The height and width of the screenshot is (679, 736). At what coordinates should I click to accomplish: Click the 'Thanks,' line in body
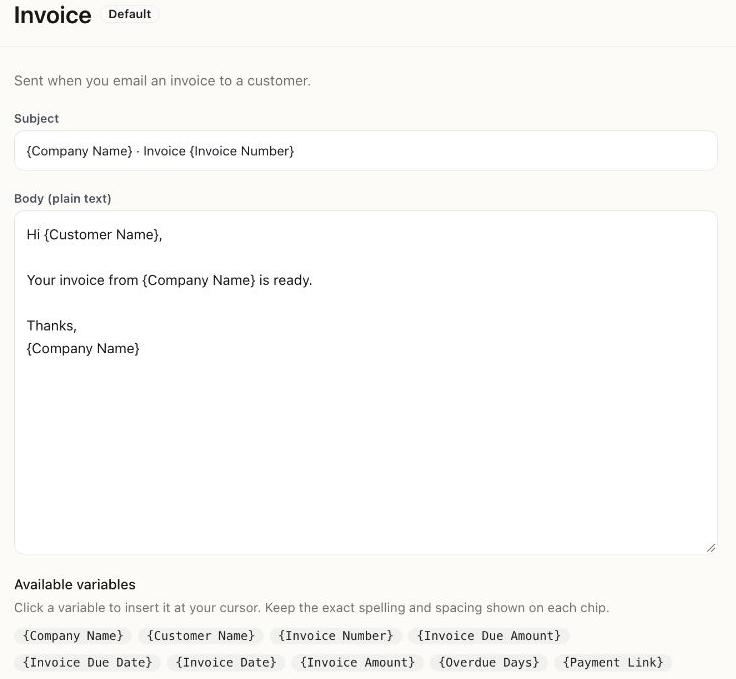click(x=52, y=326)
